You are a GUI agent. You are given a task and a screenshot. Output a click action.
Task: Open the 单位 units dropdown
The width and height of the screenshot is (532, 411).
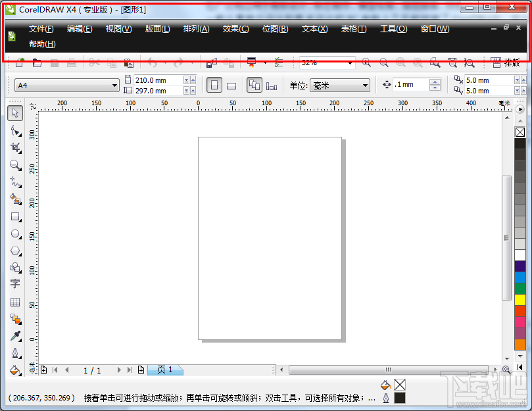pos(367,85)
